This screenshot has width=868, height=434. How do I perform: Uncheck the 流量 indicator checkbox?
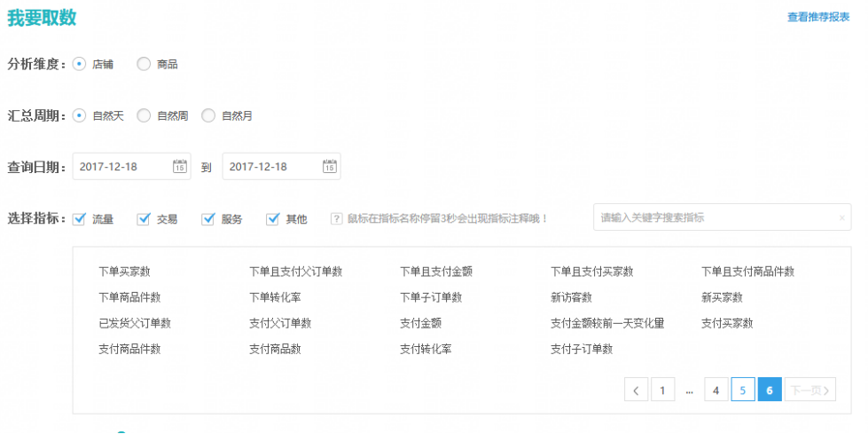coord(79,218)
